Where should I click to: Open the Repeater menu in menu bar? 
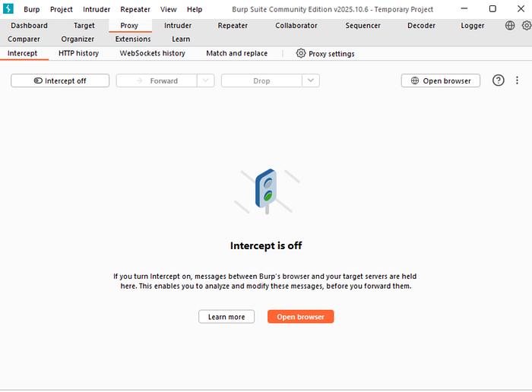pos(135,9)
